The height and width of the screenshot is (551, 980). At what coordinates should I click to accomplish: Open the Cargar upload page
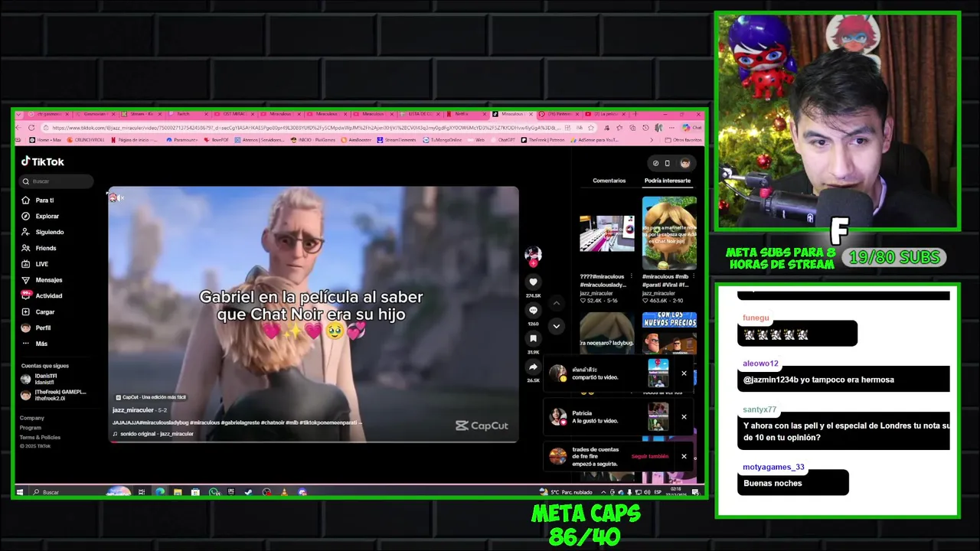[x=38, y=312]
